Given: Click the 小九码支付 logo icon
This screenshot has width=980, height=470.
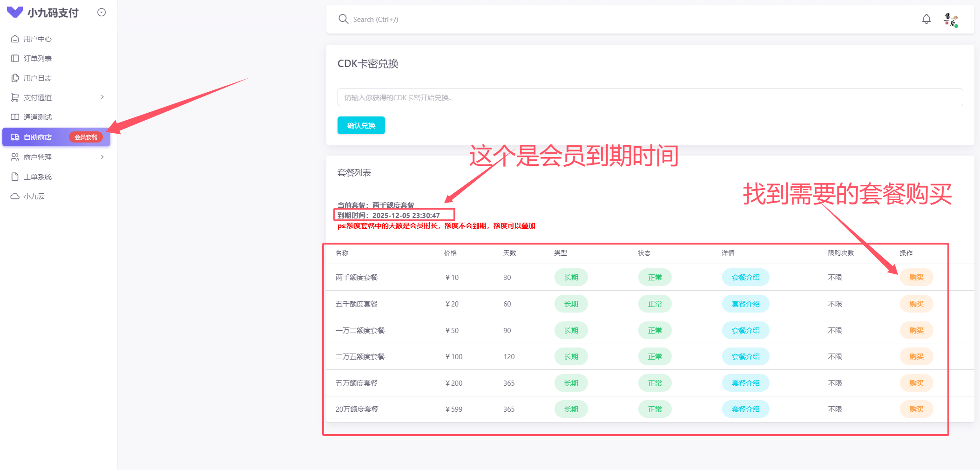Looking at the screenshot, I should click(x=15, y=12).
